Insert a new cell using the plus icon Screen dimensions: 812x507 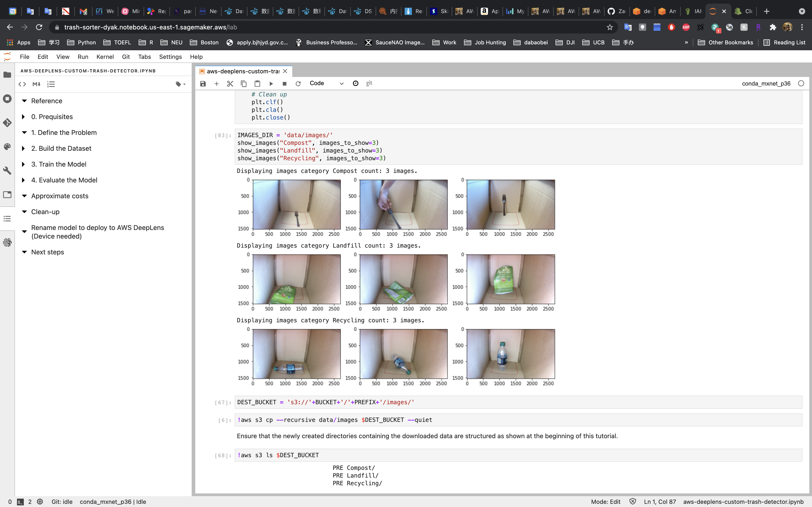(x=216, y=84)
